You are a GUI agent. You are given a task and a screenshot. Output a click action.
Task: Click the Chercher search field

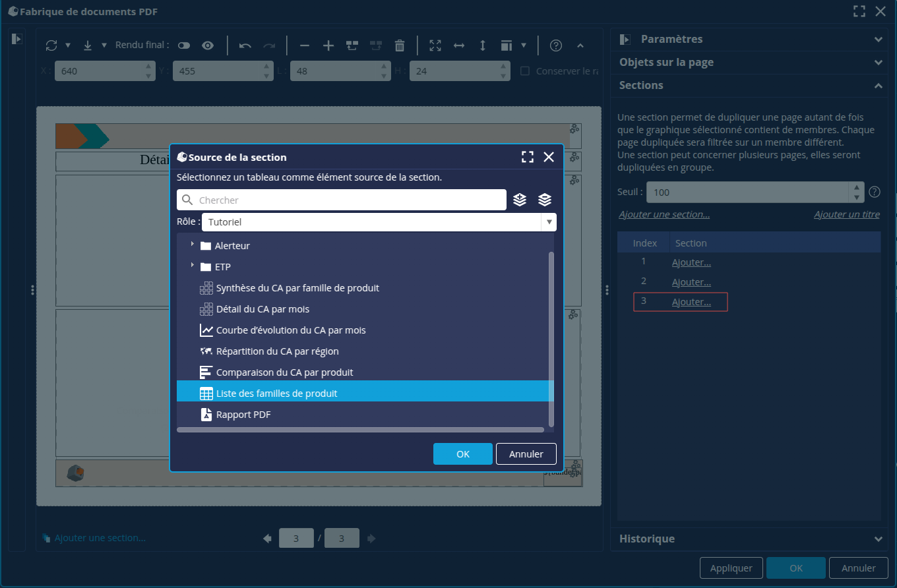coord(350,200)
